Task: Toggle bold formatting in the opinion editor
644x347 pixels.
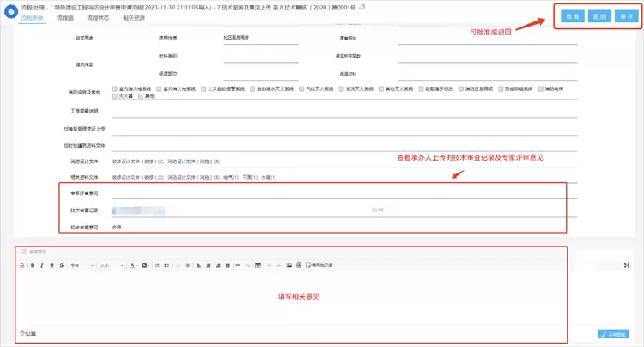Action: tap(32, 265)
